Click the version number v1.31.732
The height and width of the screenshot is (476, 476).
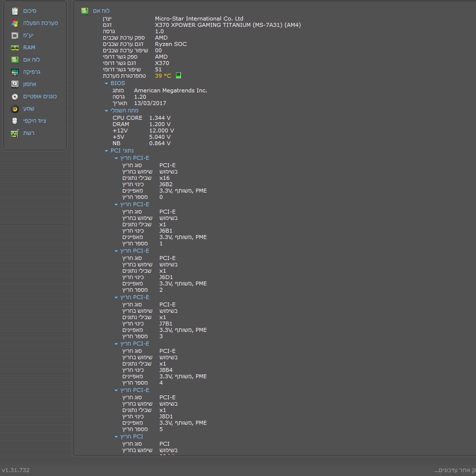(16, 470)
